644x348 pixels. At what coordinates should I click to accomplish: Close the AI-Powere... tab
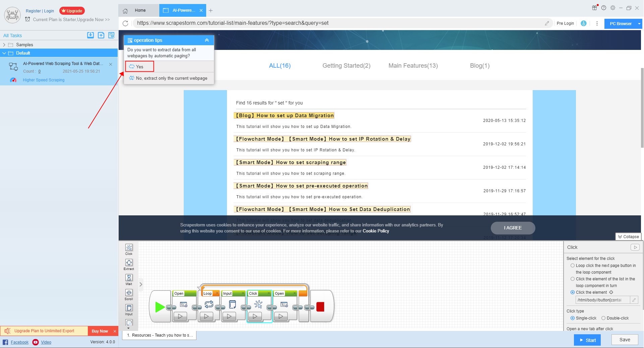[201, 10]
